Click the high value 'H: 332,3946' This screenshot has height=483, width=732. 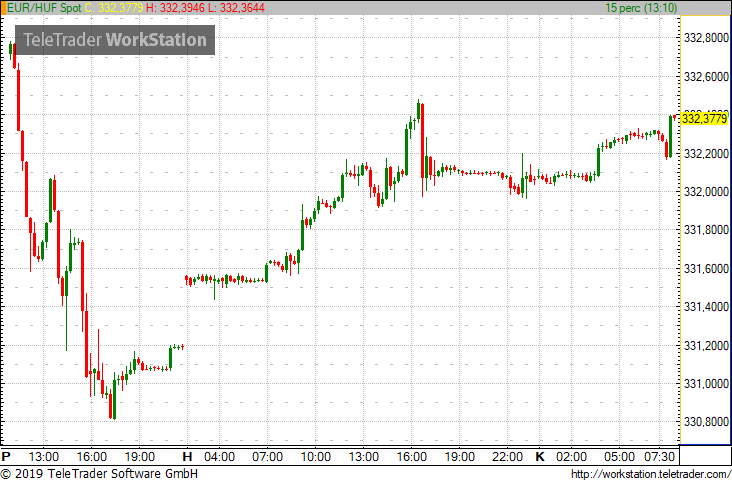176,8
